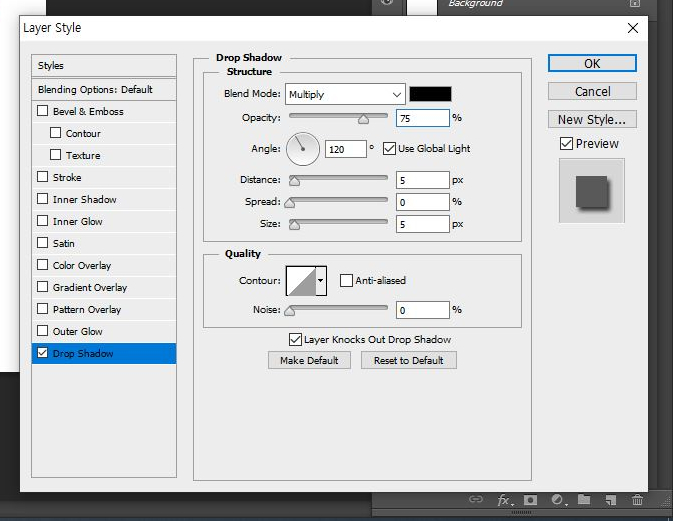Click the Noise value field
The width and height of the screenshot is (673, 521).
423,310
